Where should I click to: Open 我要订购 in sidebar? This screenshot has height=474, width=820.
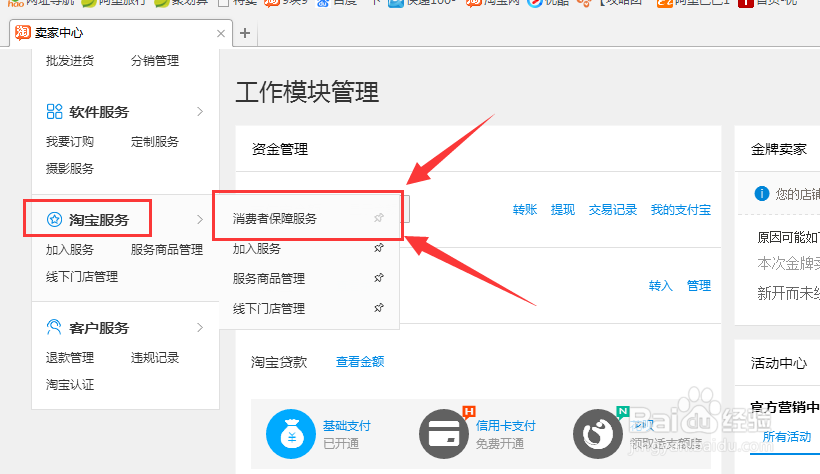[x=70, y=142]
